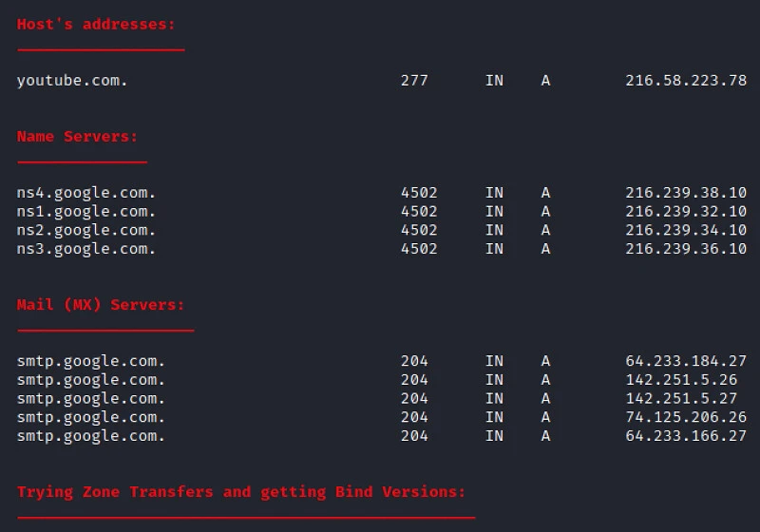
Task: Click IP address 216.239.38.10
Action: [x=685, y=193]
